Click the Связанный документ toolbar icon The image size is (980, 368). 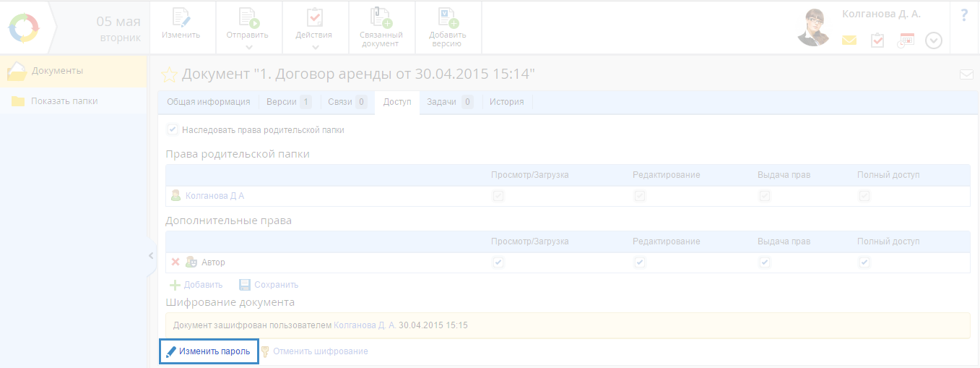(381, 18)
